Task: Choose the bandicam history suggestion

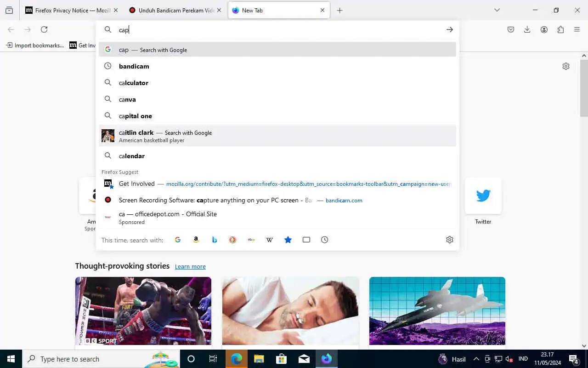Action: coord(277,66)
